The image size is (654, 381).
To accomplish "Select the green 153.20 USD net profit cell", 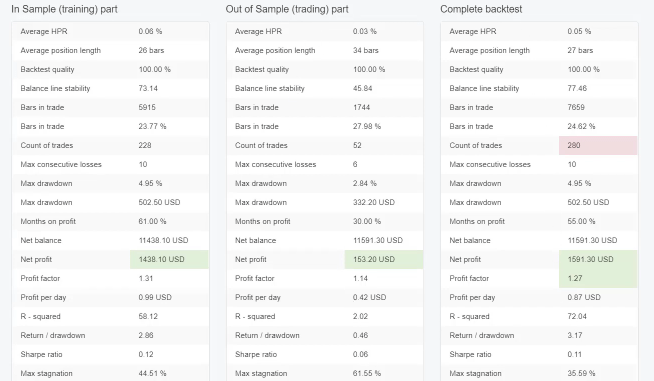I will [x=384, y=259].
